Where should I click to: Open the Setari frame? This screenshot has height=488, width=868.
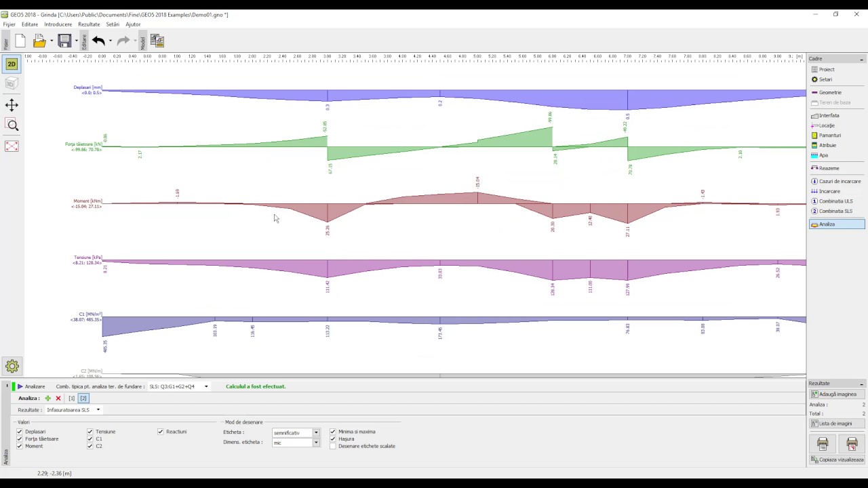click(x=837, y=79)
